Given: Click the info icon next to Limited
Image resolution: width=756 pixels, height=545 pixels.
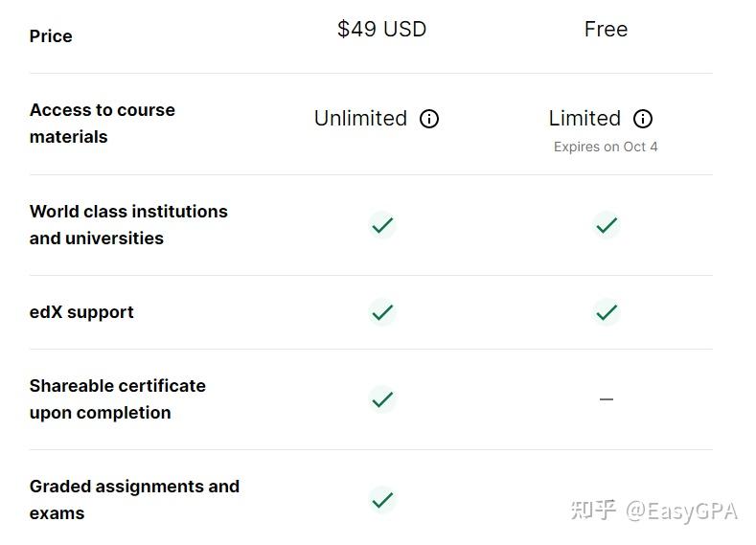Looking at the screenshot, I should (x=643, y=119).
